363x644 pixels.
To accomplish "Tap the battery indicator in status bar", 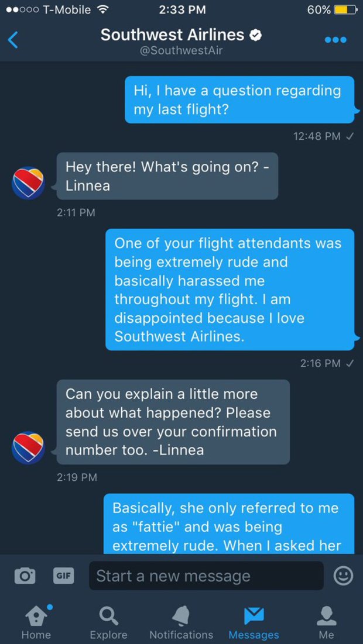I will coord(345,10).
